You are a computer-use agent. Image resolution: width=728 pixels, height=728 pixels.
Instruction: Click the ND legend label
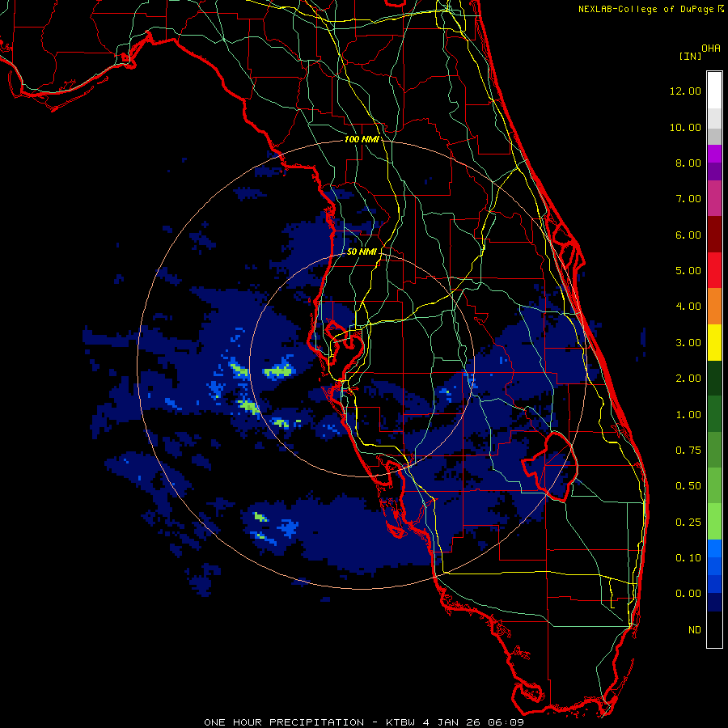695,630
